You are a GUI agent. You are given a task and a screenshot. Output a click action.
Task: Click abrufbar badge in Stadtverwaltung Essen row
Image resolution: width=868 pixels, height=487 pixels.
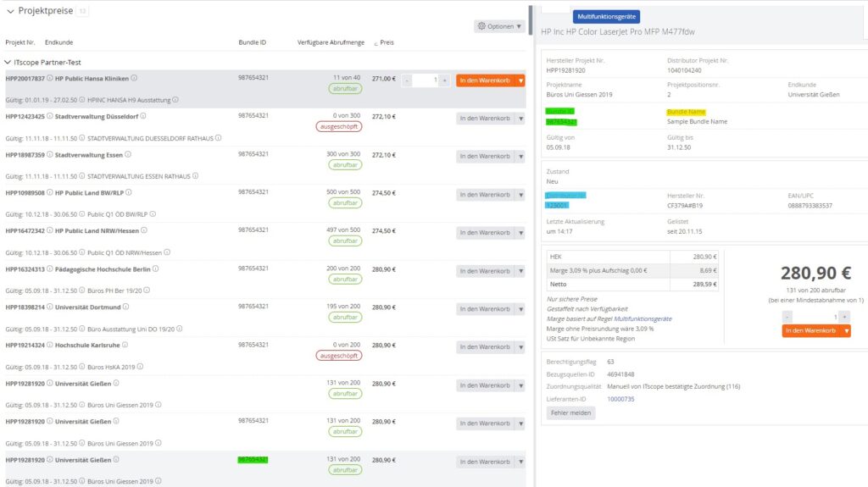click(345, 165)
